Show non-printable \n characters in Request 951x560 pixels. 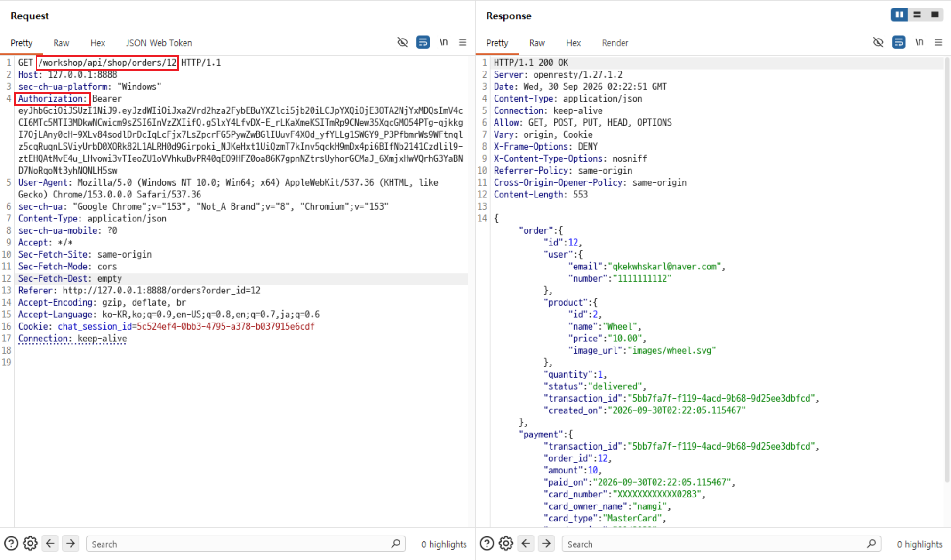[x=443, y=42]
